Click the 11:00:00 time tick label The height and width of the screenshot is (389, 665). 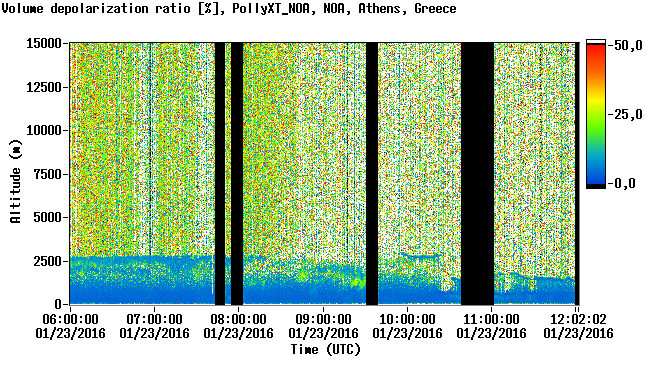[492, 319]
